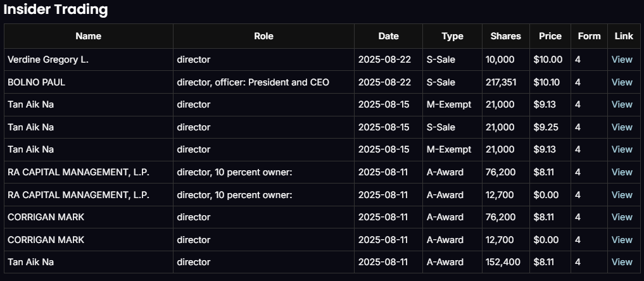Open View for RA Capital 76,200 share award
This screenshot has height=281, width=644.
(622, 172)
